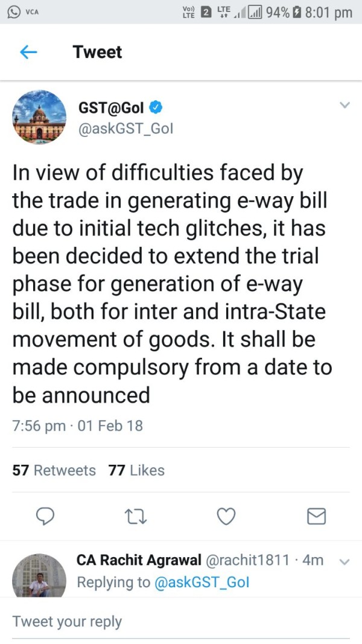
Task: Open CA Rachit Agrawal's name in reply
Action: [x=139, y=560]
